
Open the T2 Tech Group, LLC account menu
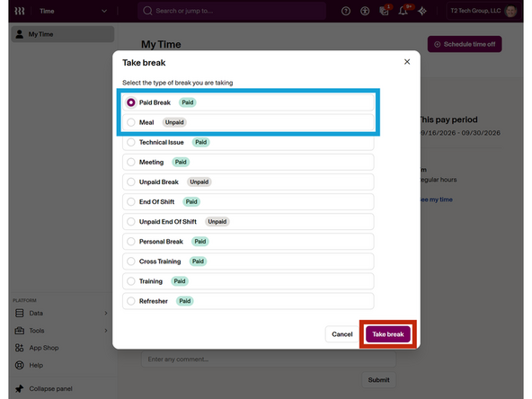coord(483,11)
